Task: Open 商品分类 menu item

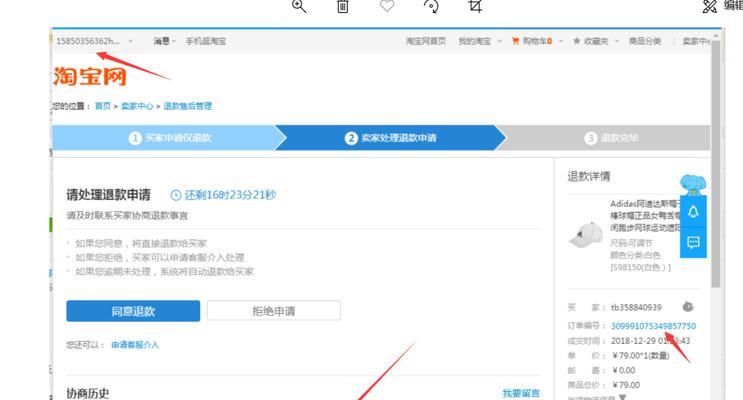Action: point(644,41)
